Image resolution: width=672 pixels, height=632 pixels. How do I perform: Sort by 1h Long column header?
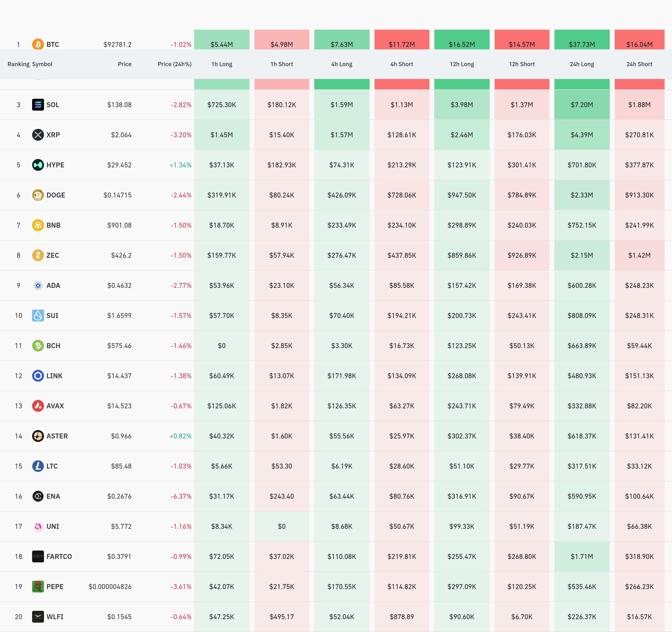[x=222, y=64]
